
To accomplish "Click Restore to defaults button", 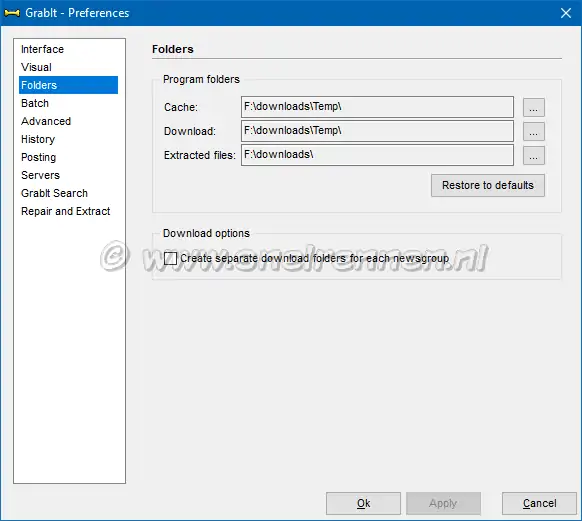I will 488,185.
